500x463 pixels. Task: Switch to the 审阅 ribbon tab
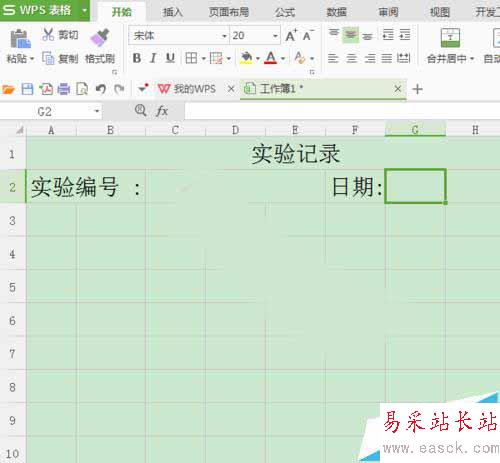[x=388, y=12]
